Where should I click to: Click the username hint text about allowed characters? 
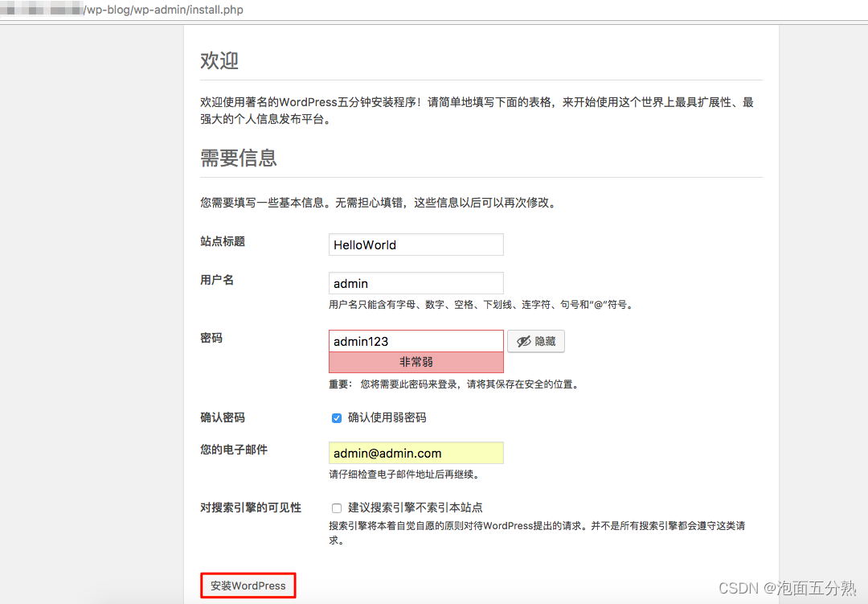click(481, 304)
